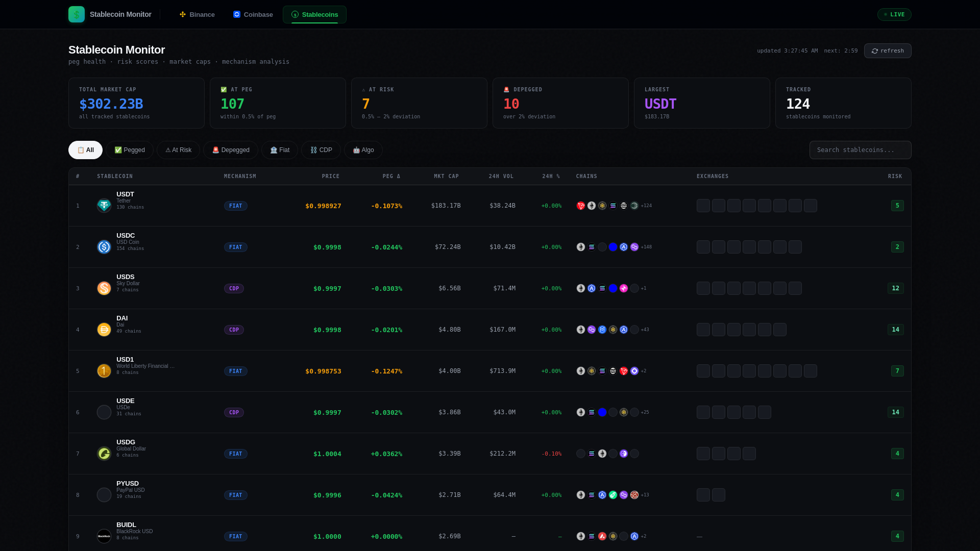Sort by the PEG Δ column header
This screenshot has height=551, width=980.
click(391, 177)
